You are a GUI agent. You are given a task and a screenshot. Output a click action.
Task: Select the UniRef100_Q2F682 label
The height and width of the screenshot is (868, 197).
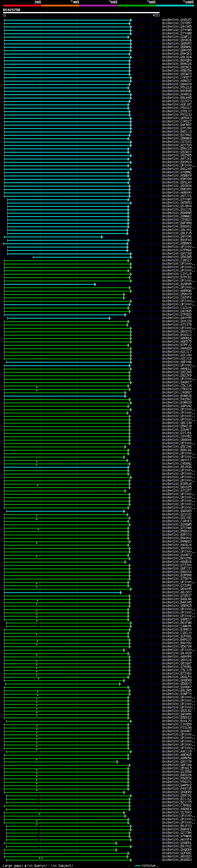click(x=177, y=853)
